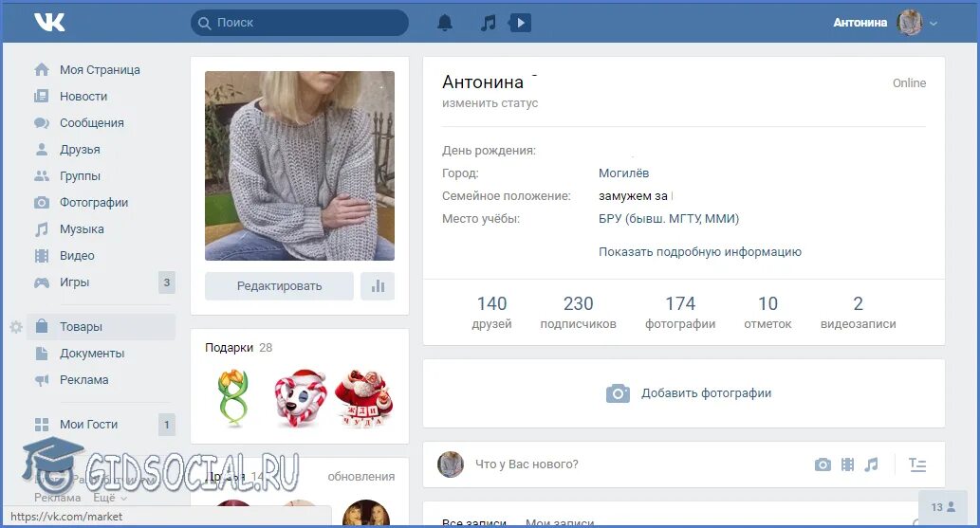Expand account dropdown arrow next to Антонина
The height and width of the screenshot is (528, 980).
tap(934, 23)
